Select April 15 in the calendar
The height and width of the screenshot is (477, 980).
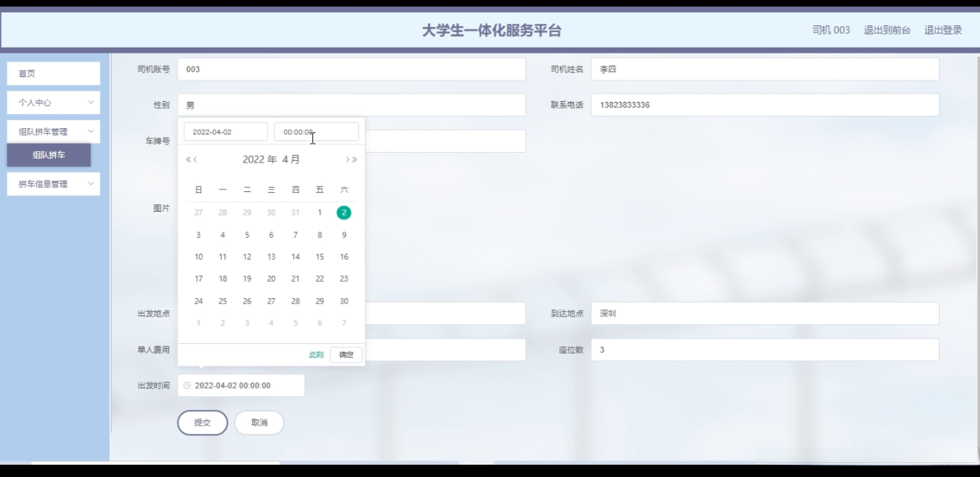(x=320, y=256)
